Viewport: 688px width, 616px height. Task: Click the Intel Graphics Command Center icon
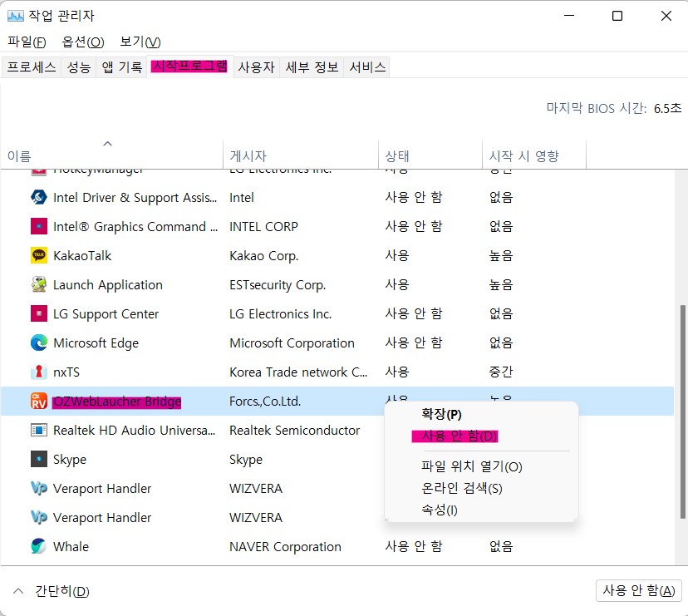coord(38,227)
